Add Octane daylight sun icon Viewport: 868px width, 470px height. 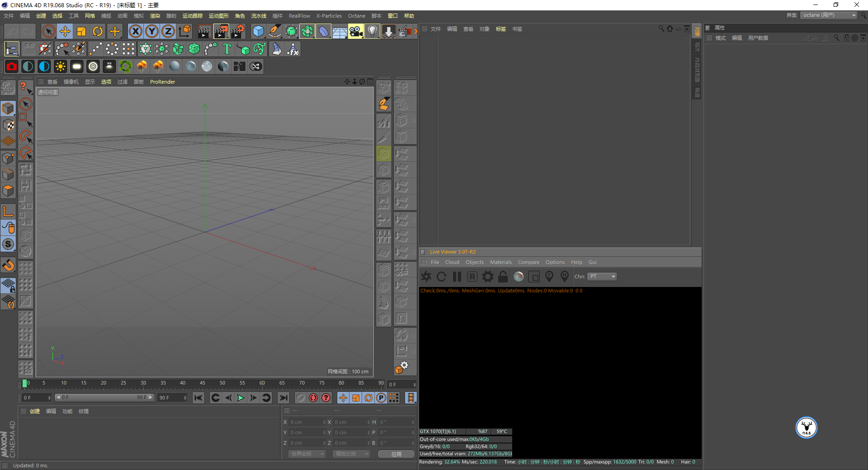[x=61, y=66]
